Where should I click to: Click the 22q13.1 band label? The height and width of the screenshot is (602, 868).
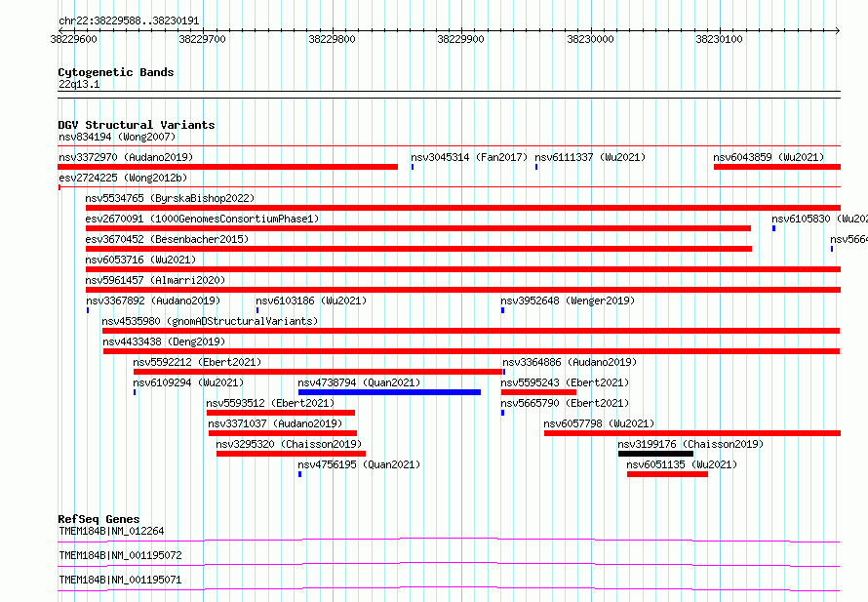[79, 84]
